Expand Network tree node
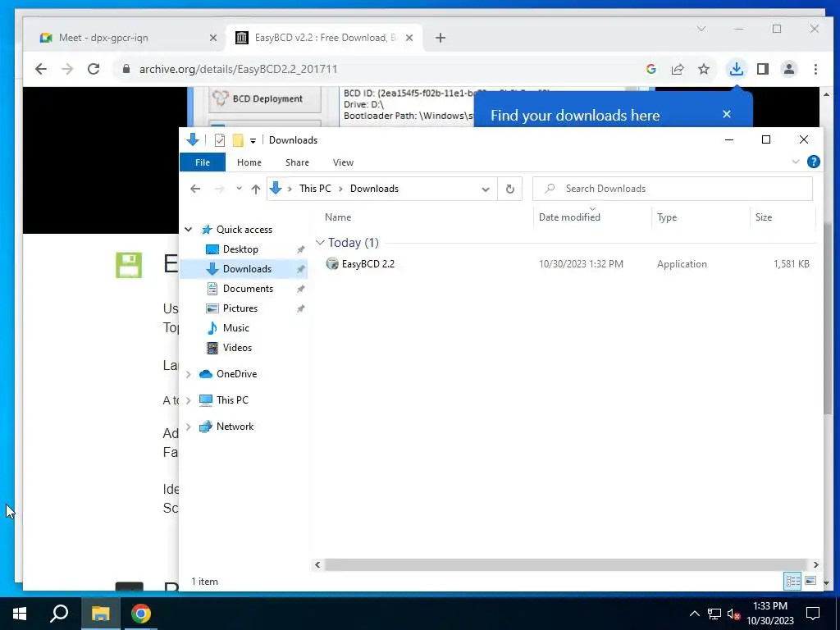 point(188,427)
